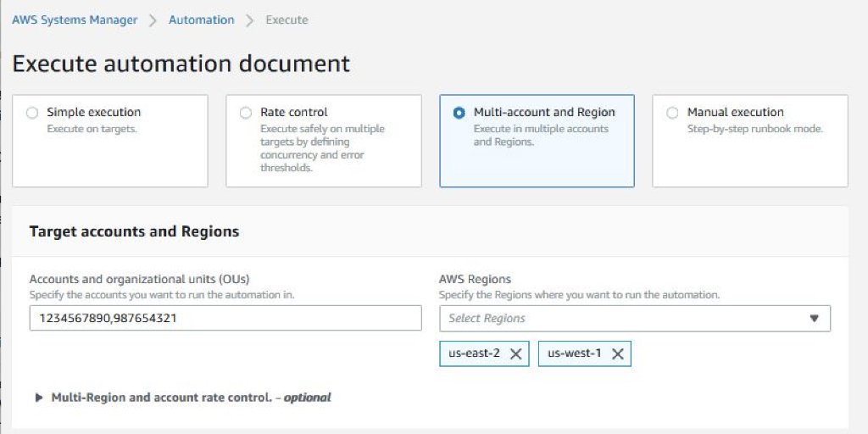Click the 'Execute' breadcrumb text
This screenshot has width=868, height=434.
(x=287, y=20)
